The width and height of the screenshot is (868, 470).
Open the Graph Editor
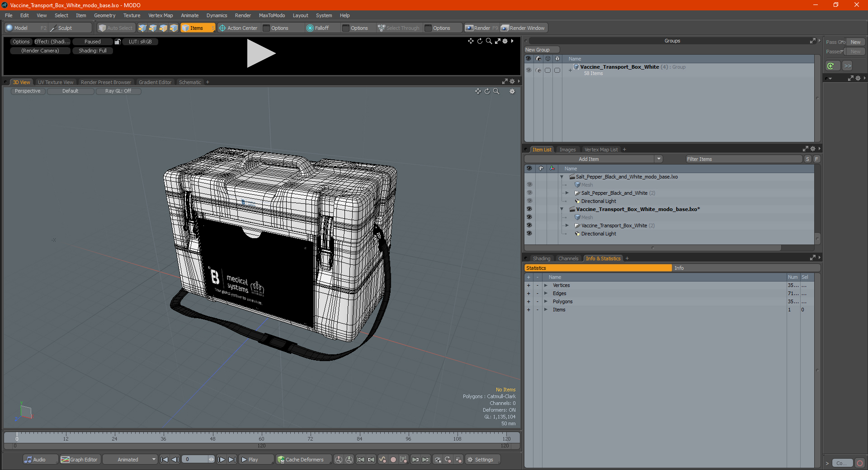(x=79, y=460)
